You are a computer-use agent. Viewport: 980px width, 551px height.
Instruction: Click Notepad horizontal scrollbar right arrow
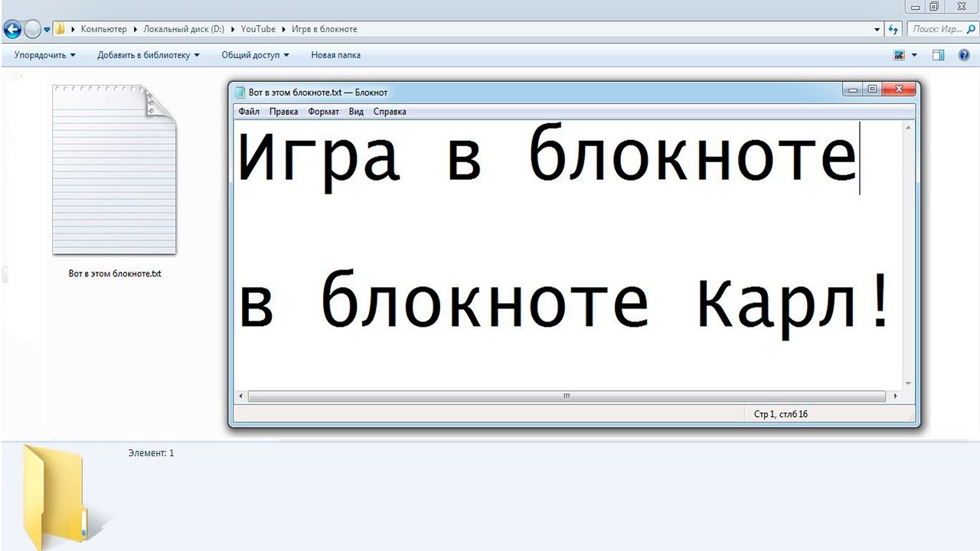point(896,396)
